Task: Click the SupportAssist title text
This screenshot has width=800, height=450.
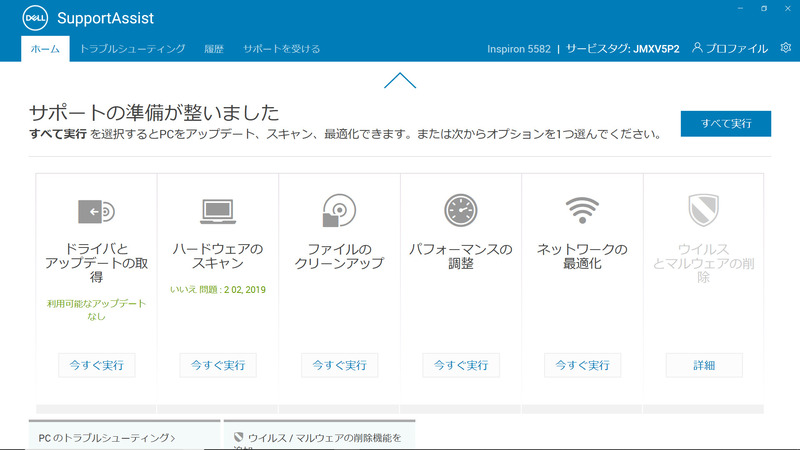Action: tap(105, 18)
